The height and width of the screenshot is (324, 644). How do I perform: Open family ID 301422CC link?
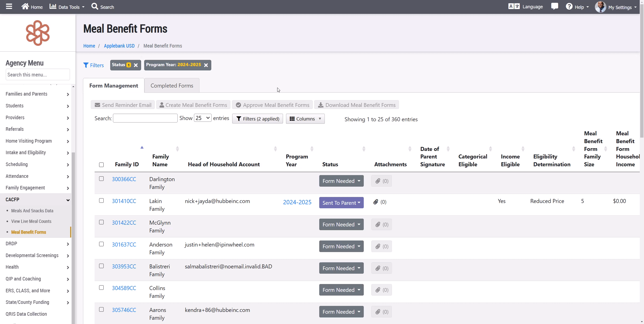[124, 223]
